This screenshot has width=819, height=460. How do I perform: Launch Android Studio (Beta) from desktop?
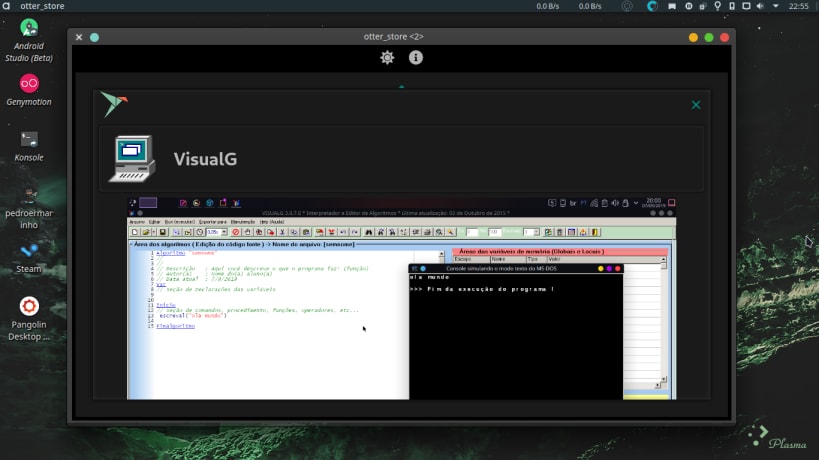[29, 40]
